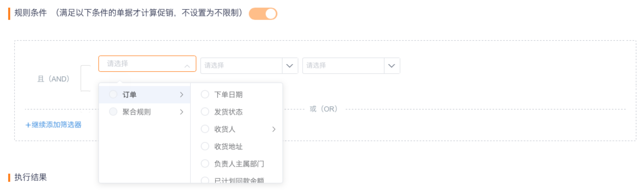This screenshot has height=192, width=644.
Task: Collapse the first 请选择 cascader arrow
Action: [187, 66]
